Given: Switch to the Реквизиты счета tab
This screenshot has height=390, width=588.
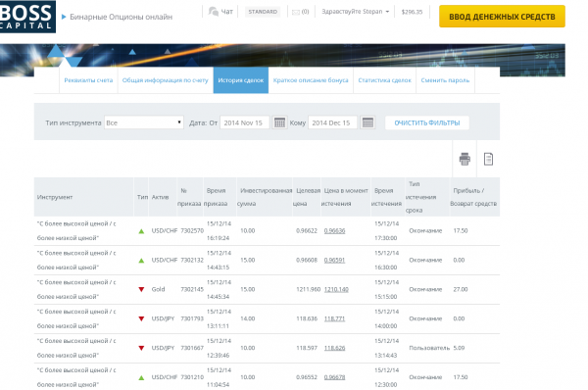Looking at the screenshot, I should (x=88, y=80).
